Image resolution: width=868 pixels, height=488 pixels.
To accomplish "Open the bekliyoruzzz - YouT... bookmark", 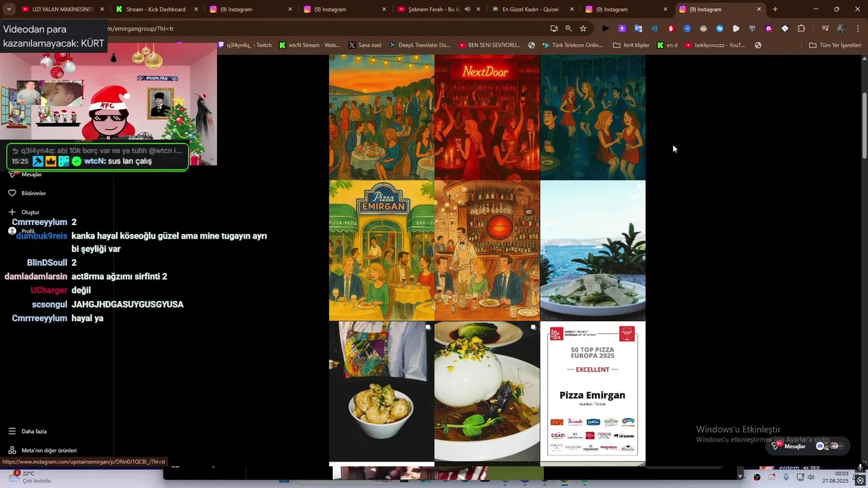I will tap(715, 45).
